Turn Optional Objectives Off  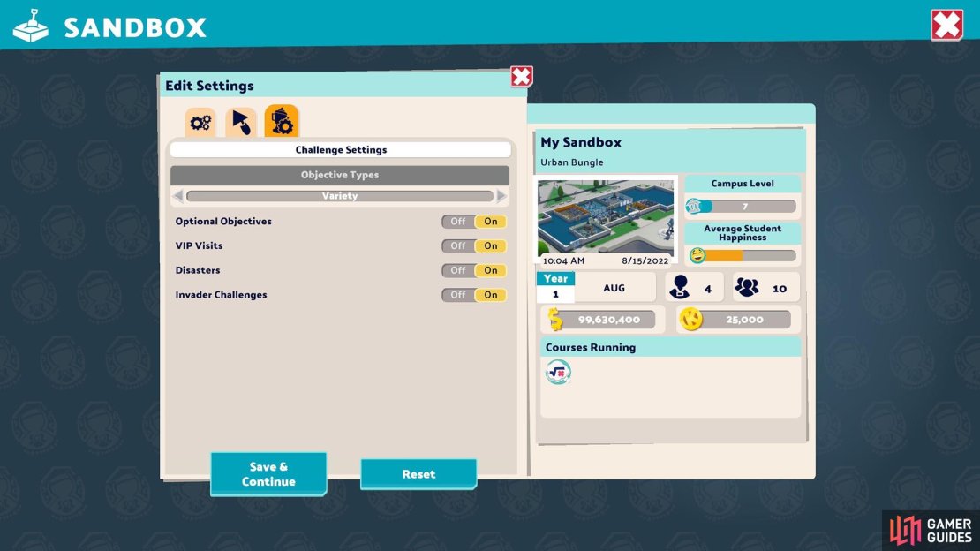pyautogui.click(x=458, y=222)
